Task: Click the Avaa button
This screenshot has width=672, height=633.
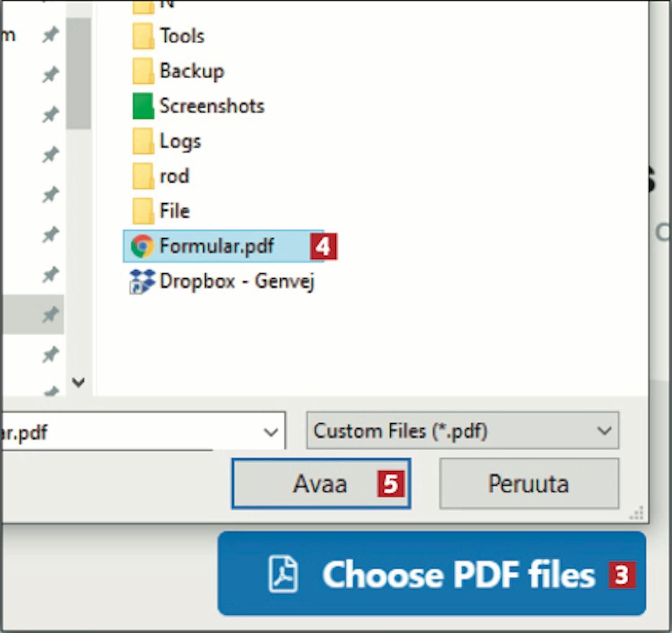Action: (321, 483)
